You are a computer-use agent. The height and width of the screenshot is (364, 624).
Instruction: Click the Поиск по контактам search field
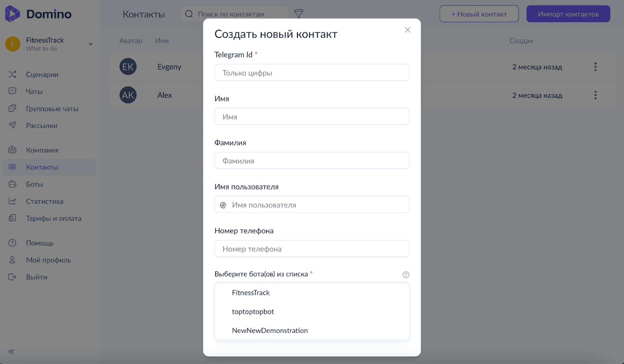235,14
